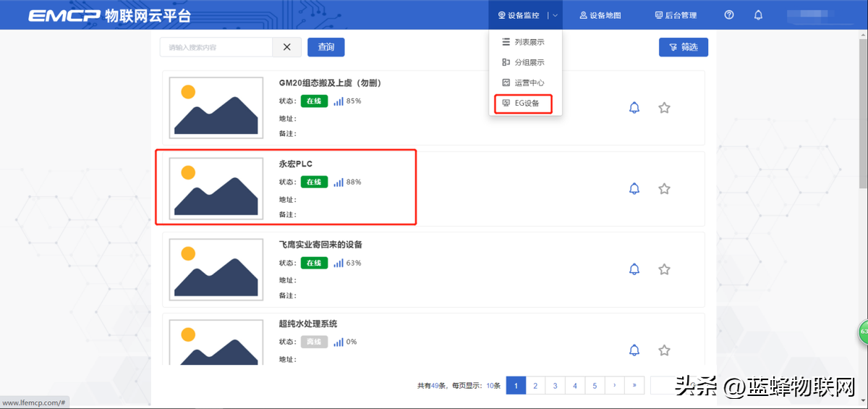Viewport: 868px width, 409px height.
Task: Toggle favorite star on 超纯水处理系统
Action: coord(664,350)
